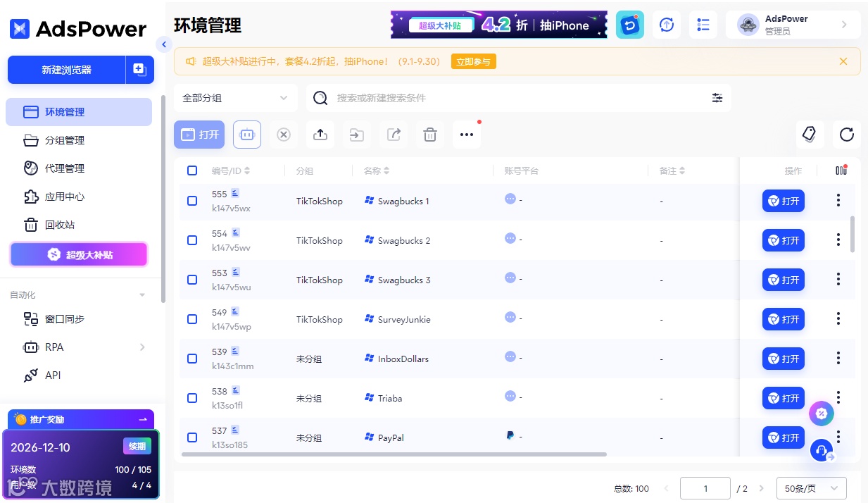Check the box for profile 538 Triaba
868x503 pixels.
tap(192, 398)
